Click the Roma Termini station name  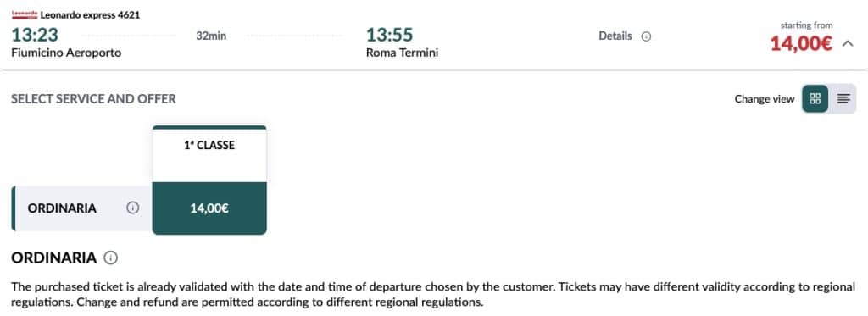[403, 53]
